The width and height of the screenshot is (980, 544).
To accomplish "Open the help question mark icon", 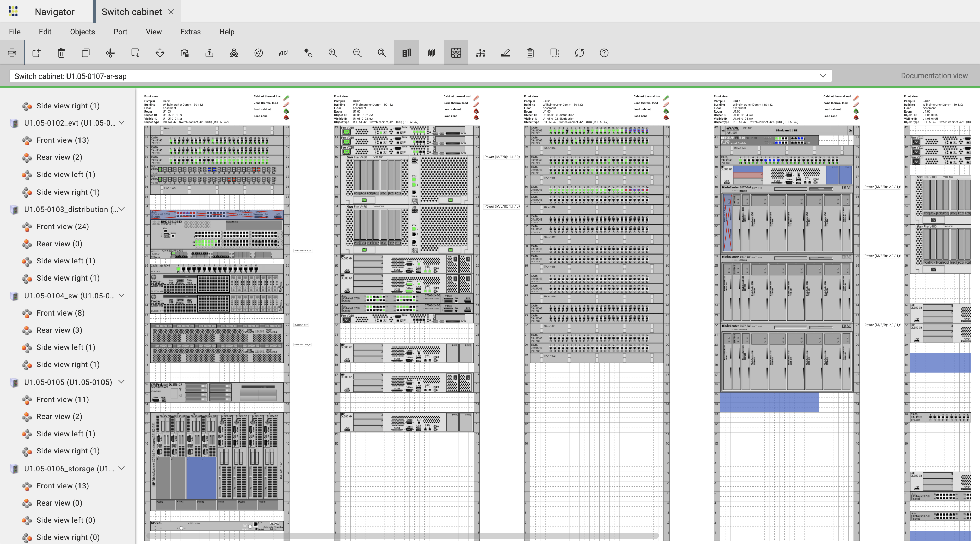I will coord(604,53).
